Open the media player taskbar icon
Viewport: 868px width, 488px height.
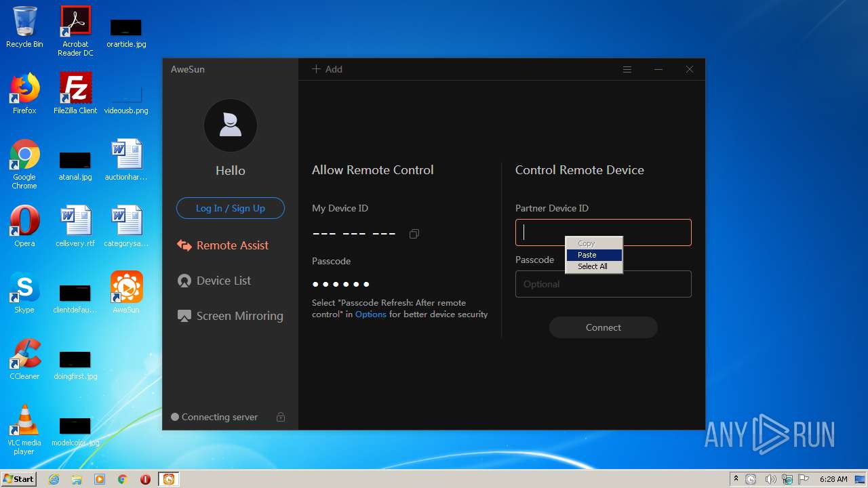[100, 479]
